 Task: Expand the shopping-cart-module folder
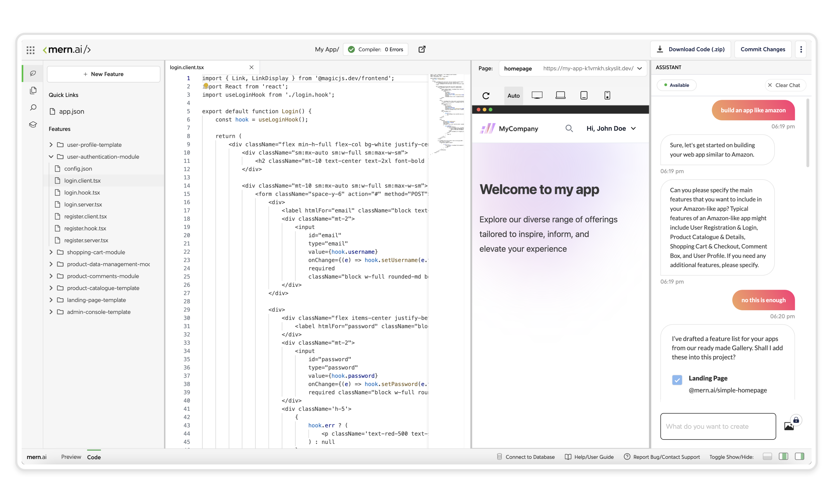coord(51,252)
